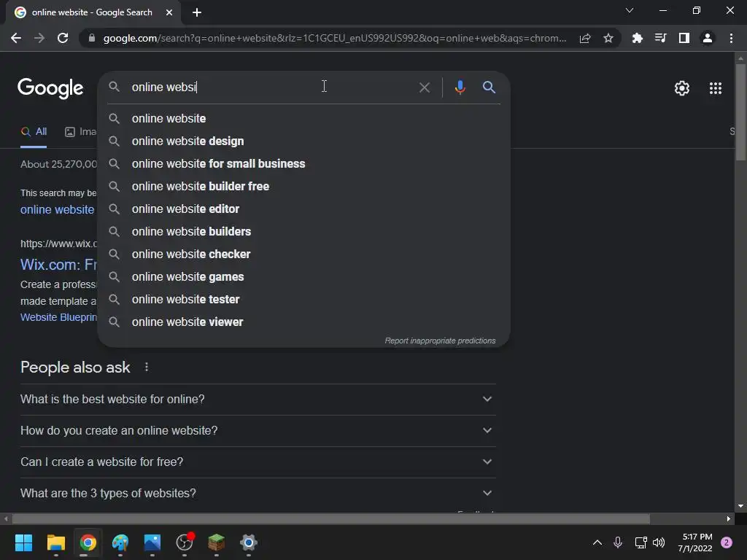Open File Explorer from the taskbar
The height and width of the screenshot is (560, 747).
(55, 542)
